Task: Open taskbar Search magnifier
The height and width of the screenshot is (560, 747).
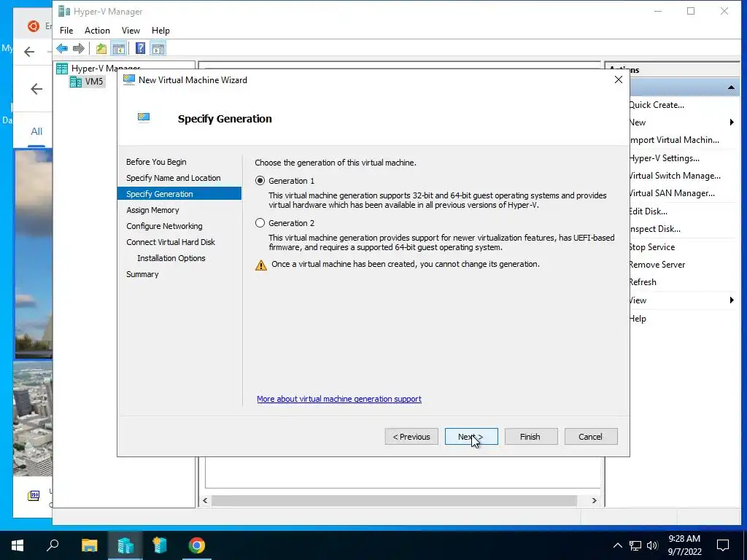Action: point(53,545)
